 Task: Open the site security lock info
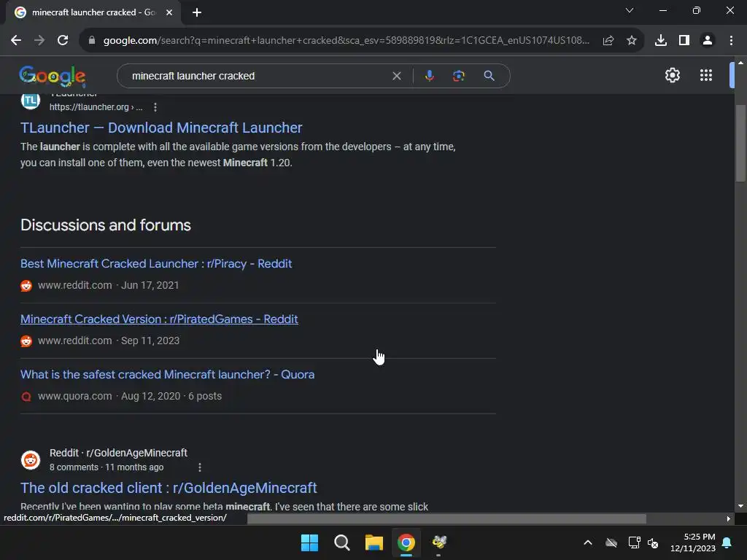[x=92, y=41]
